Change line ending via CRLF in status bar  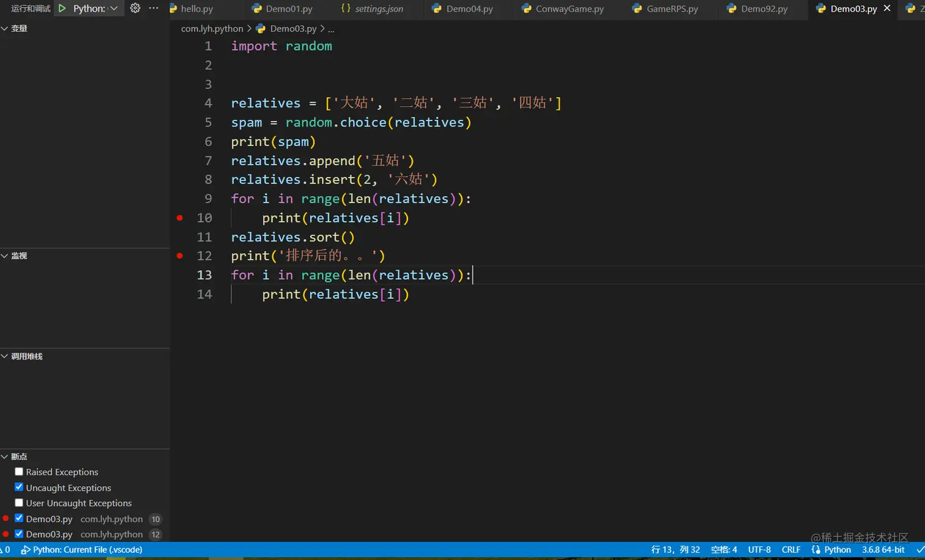click(790, 550)
